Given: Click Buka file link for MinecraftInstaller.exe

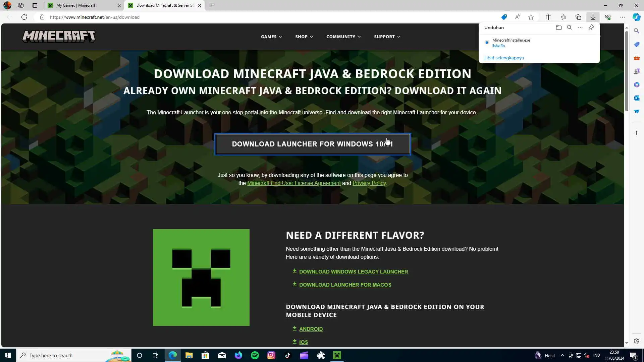Looking at the screenshot, I should pyautogui.click(x=498, y=46).
